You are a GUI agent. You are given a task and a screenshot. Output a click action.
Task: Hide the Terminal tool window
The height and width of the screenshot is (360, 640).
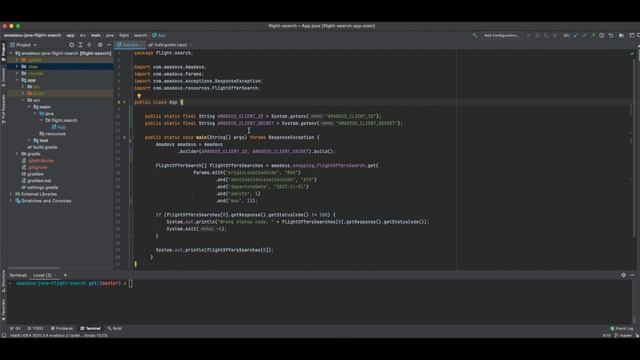click(632, 275)
